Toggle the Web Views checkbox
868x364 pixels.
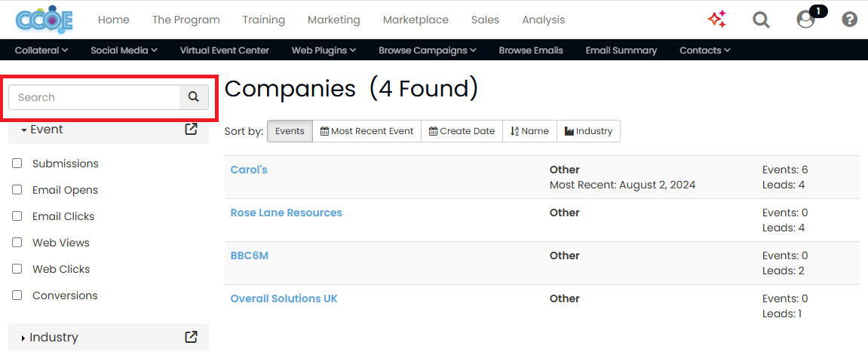click(x=17, y=243)
